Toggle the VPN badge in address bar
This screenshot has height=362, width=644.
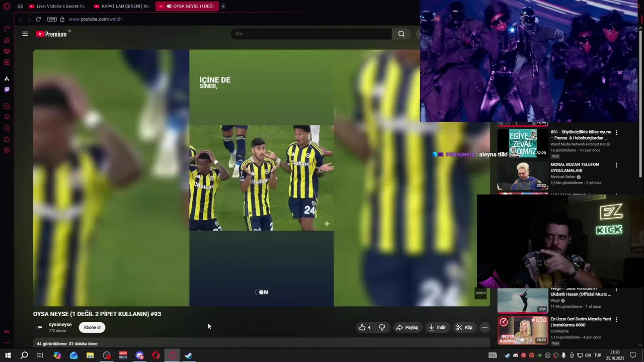click(52, 19)
